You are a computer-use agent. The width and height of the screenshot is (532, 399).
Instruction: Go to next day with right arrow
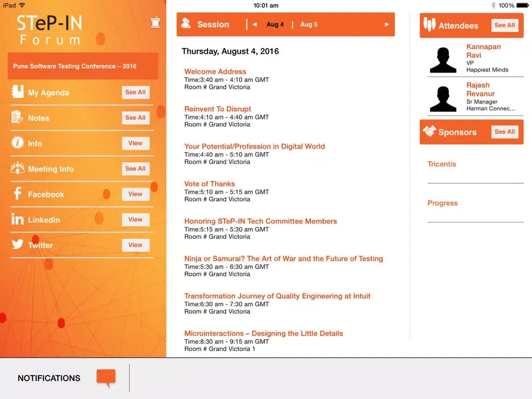coord(386,24)
